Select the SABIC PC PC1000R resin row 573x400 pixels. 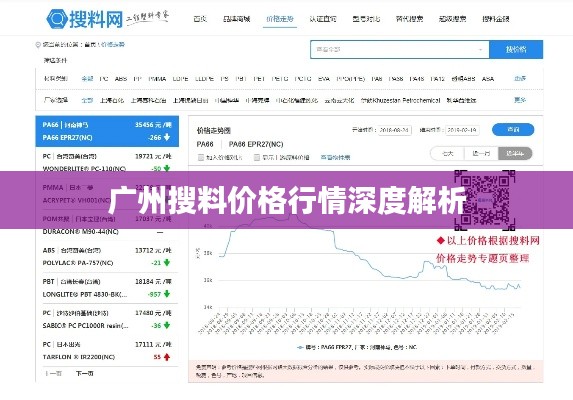pos(107,319)
